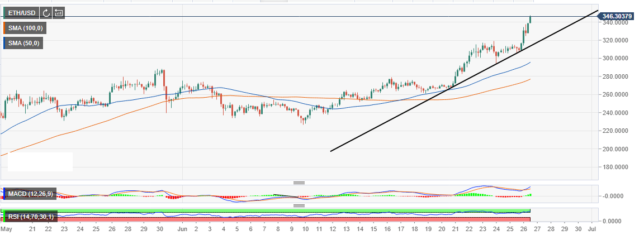The image size is (644, 235).
Task: Click the white blank box in chart corner
Action: click(40, 162)
